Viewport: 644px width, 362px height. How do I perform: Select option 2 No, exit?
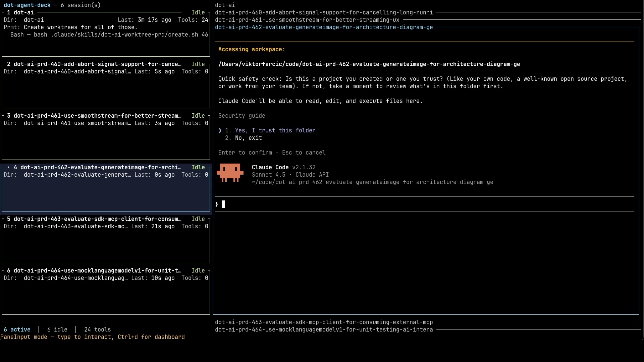pyautogui.click(x=244, y=138)
